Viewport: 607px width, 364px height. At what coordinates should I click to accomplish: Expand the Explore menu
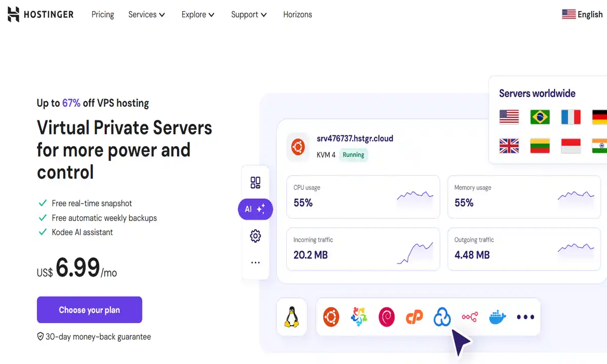198,15
